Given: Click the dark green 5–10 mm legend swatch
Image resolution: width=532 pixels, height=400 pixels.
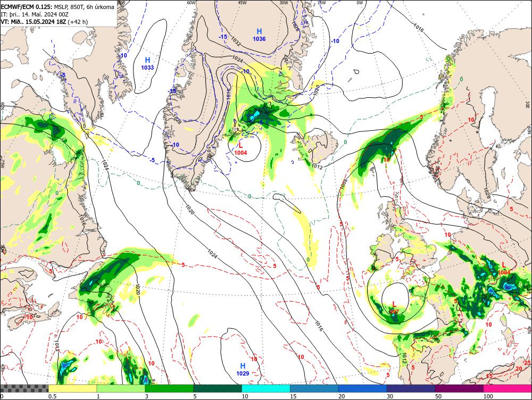Looking at the screenshot, I should [x=218, y=388].
